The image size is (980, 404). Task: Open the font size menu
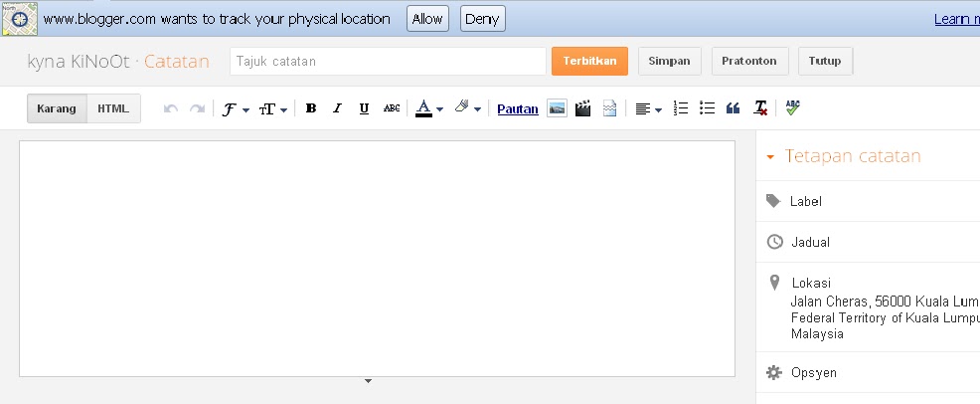(x=273, y=108)
